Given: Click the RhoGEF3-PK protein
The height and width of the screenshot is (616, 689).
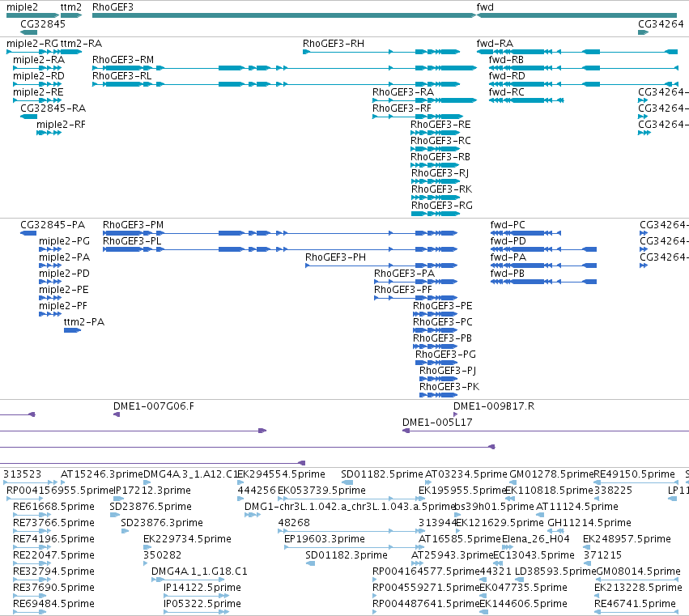Looking at the screenshot, I should [x=439, y=395].
